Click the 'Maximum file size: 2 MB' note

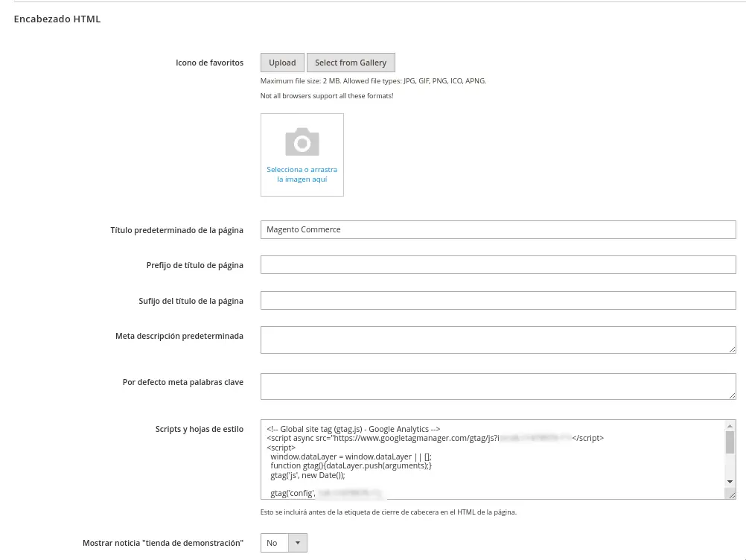tap(373, 81)
